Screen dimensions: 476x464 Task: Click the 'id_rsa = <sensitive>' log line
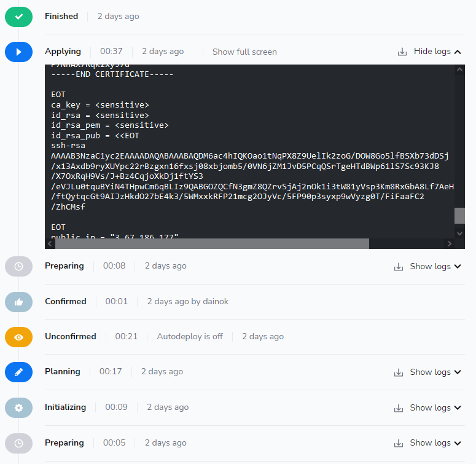pos(100,116)
